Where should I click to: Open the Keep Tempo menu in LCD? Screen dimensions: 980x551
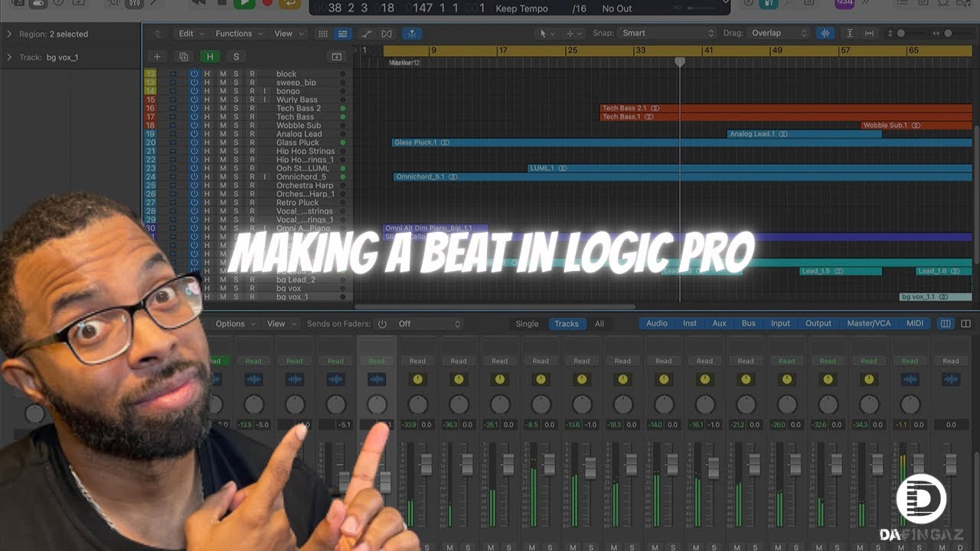pos(522,8)
